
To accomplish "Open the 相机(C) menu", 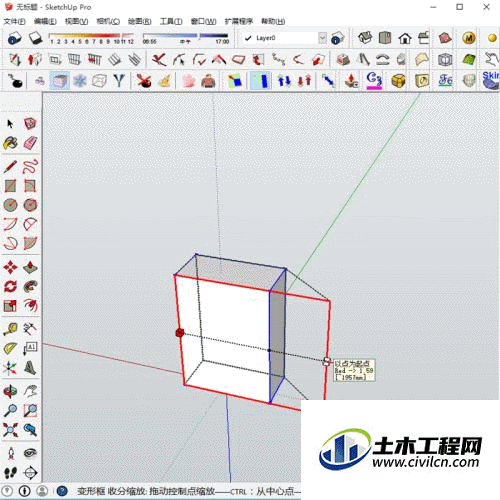I will (x=108, y=21).
